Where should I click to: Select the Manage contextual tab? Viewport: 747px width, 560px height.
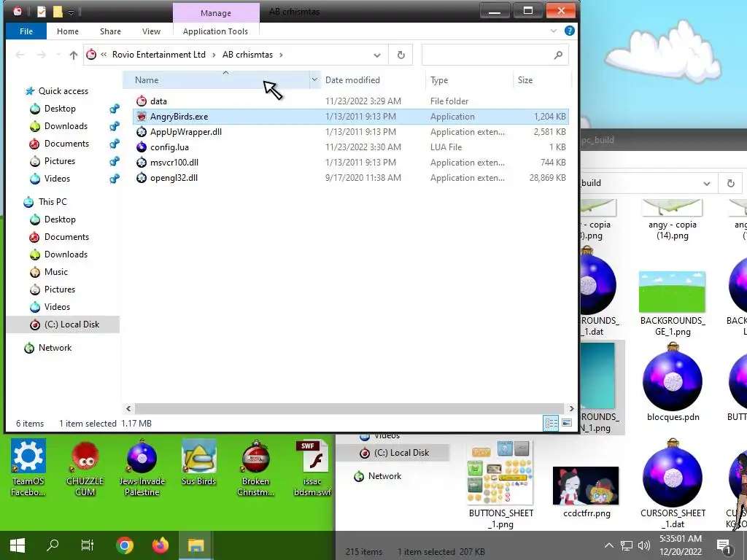[x=216, y=13]
